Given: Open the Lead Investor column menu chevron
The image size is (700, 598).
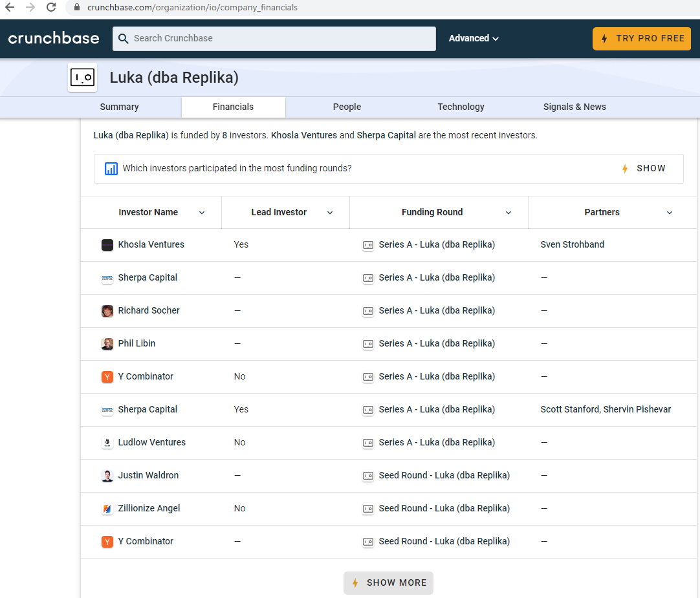Looking at the screenshot, I should point(330,213).
